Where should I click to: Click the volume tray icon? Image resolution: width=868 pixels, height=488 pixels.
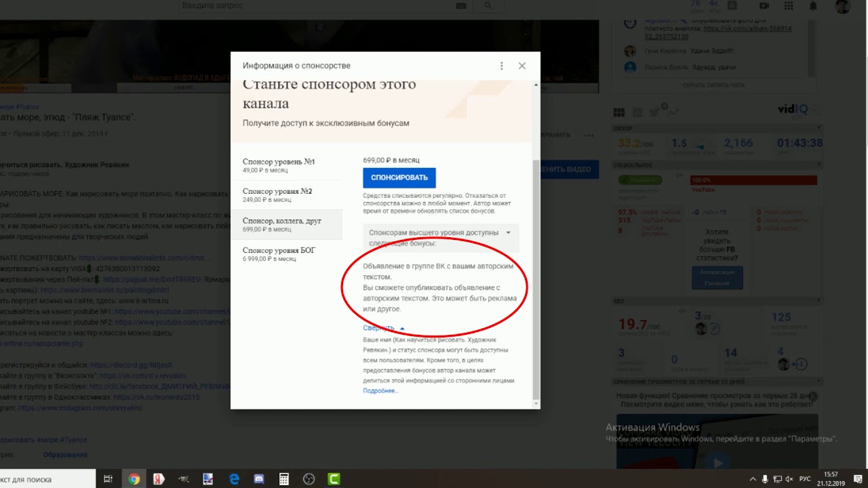[x=789, y=479]
